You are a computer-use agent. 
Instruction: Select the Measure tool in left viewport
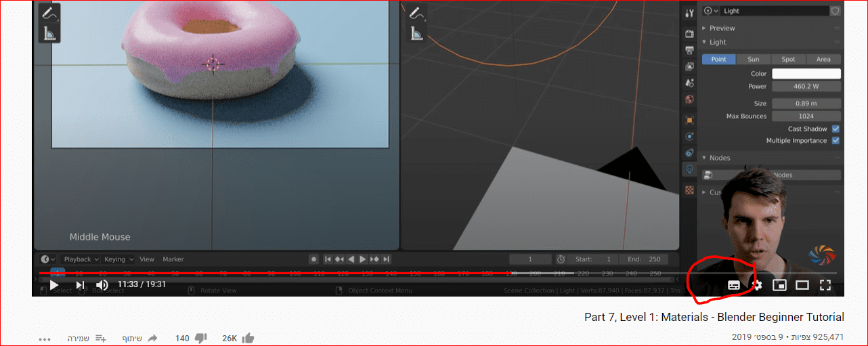(x=49, y=33)
